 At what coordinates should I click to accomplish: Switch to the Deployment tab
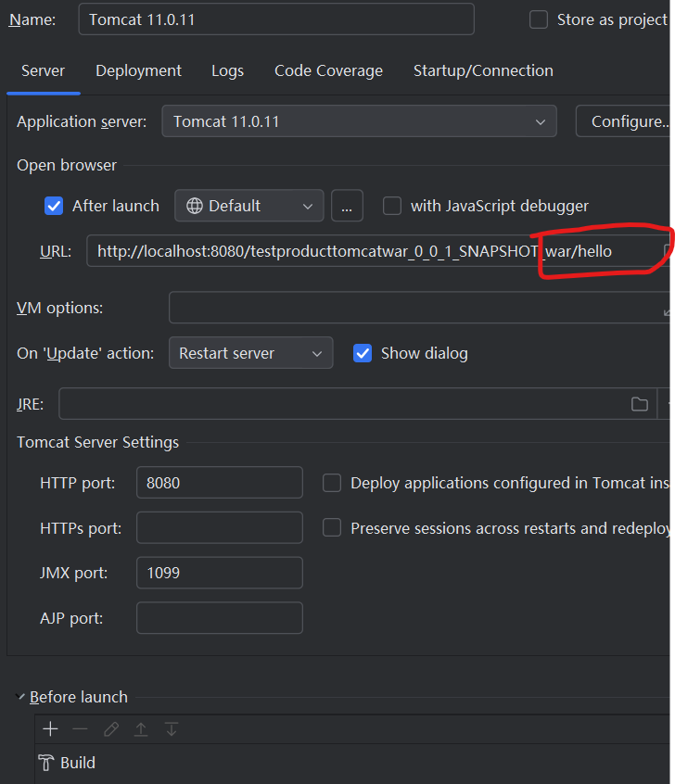pos(138,70)
